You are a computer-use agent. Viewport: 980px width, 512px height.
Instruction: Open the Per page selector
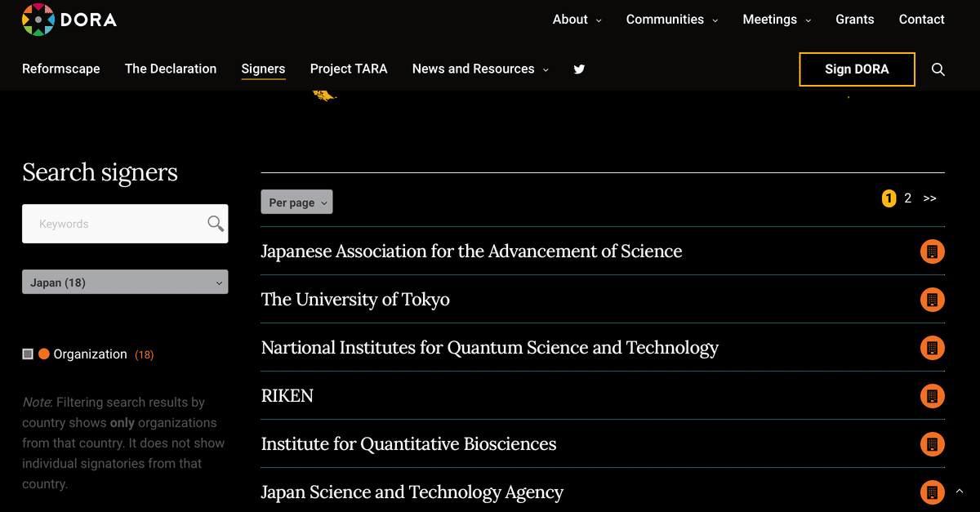[296, 202]
